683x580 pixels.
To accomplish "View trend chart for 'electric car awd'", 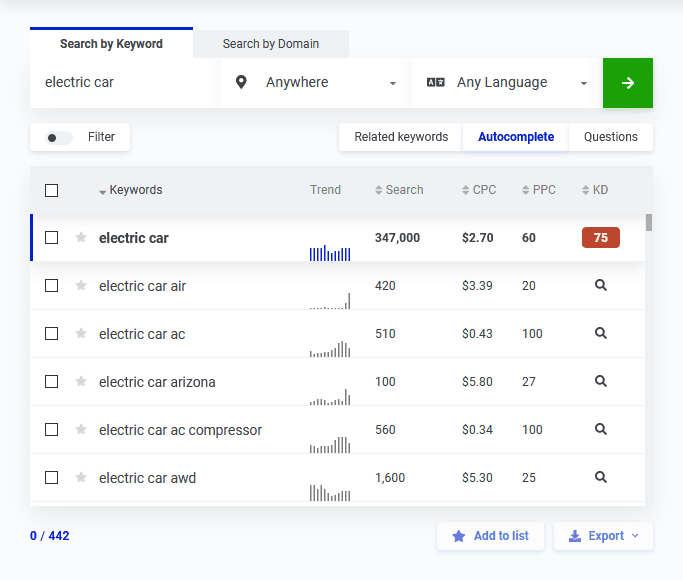I will [330, 492].
